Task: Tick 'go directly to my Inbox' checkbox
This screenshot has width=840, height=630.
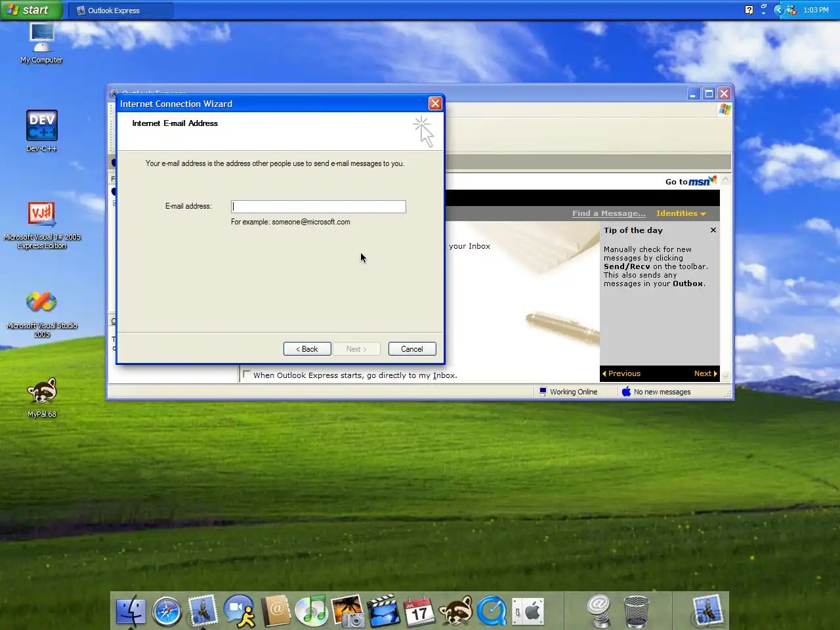Action: [247, 375]
